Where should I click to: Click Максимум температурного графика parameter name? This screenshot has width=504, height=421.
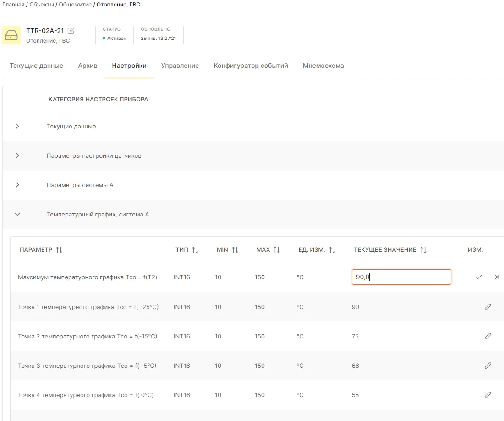coord(88,277)
